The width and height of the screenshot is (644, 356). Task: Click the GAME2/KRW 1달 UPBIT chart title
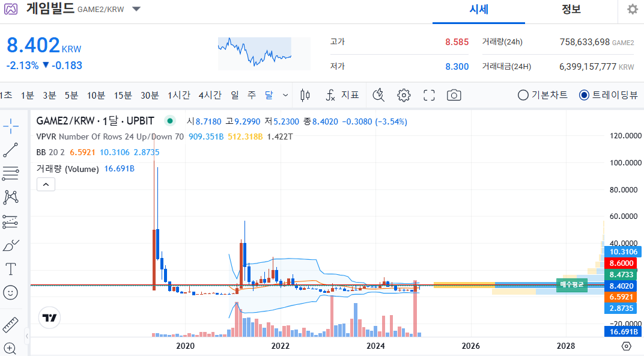point(95,121)
